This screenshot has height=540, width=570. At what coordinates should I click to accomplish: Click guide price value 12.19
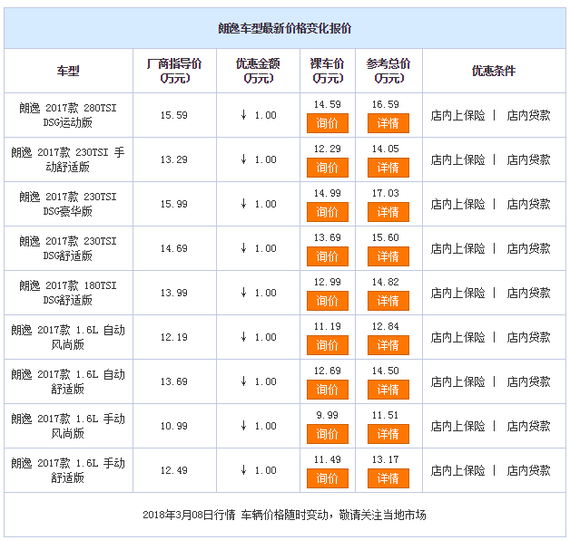(174, 337)
